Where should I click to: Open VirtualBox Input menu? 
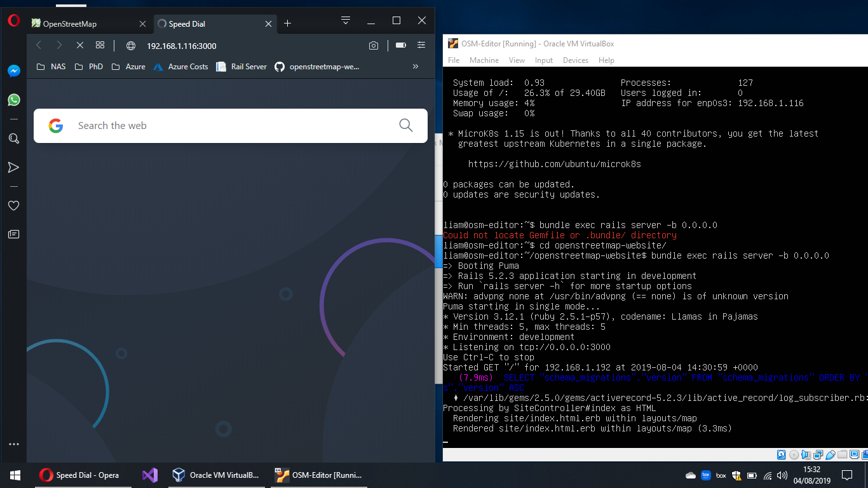point(544,60)
